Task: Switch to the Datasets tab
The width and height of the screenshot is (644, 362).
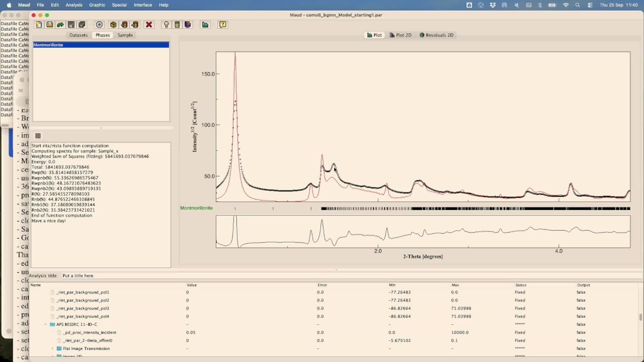Action: (78, 35)
